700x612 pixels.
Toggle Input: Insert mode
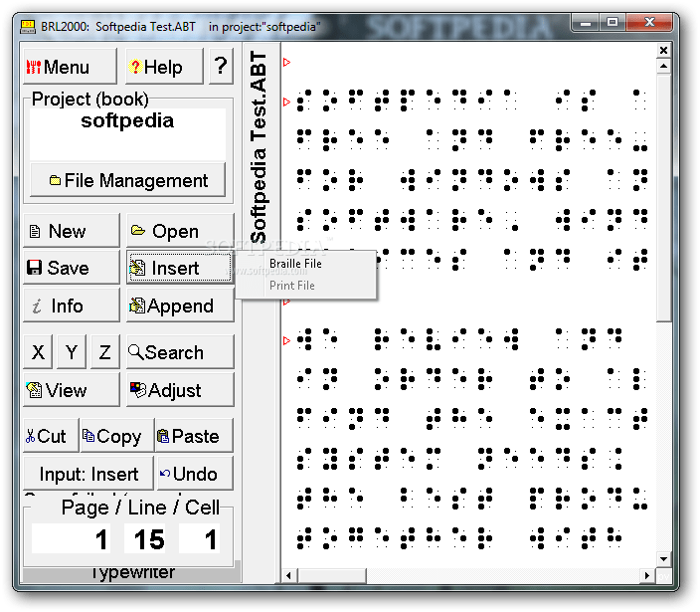[x=88, y=474]
